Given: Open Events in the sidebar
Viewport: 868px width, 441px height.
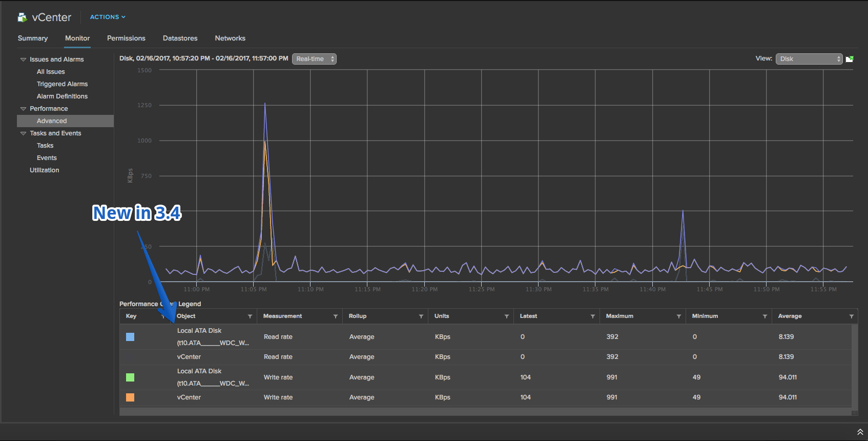Looking at the screenshot, I should point(47,158).
